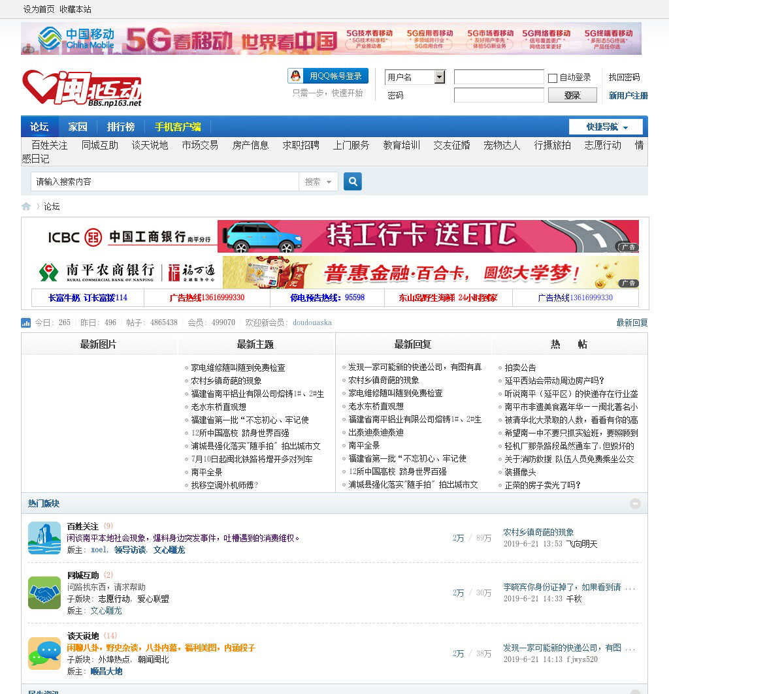Click the 登录 button

[572, 95]
